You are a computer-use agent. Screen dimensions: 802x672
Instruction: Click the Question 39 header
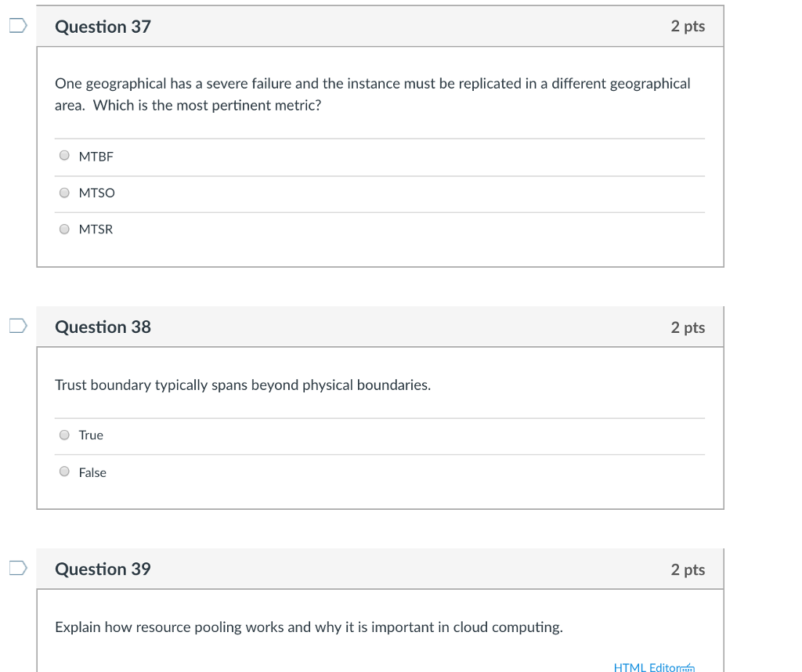103,569
